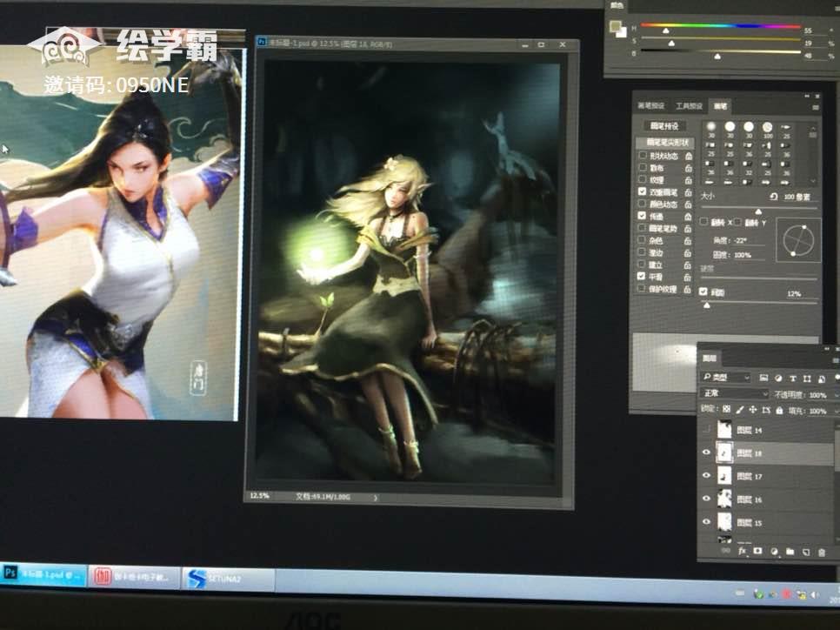This screenshot has height=630, width=840.
Task: Click the shape layer filter icon
Action: (807, 379)
